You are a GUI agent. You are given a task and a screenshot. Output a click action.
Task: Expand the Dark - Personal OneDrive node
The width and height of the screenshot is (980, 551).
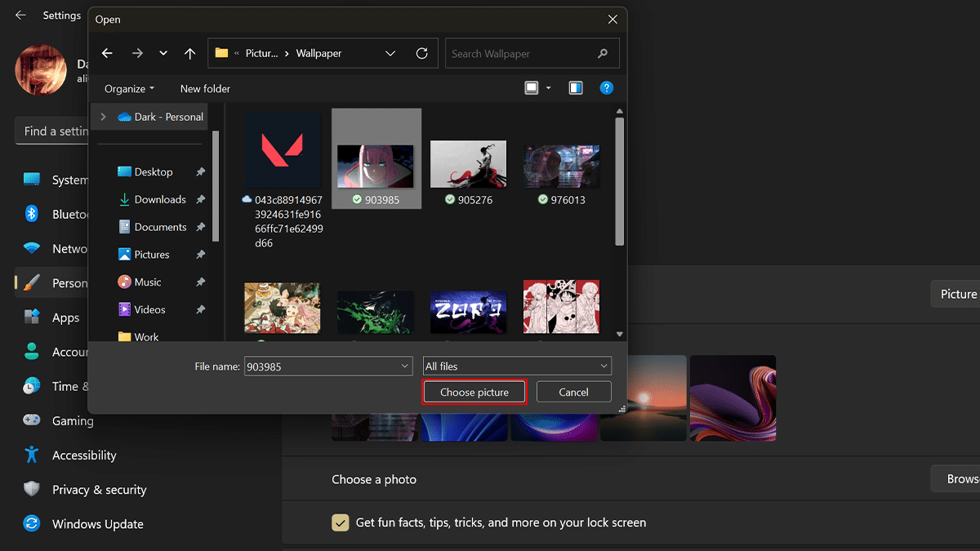(103, 117)
